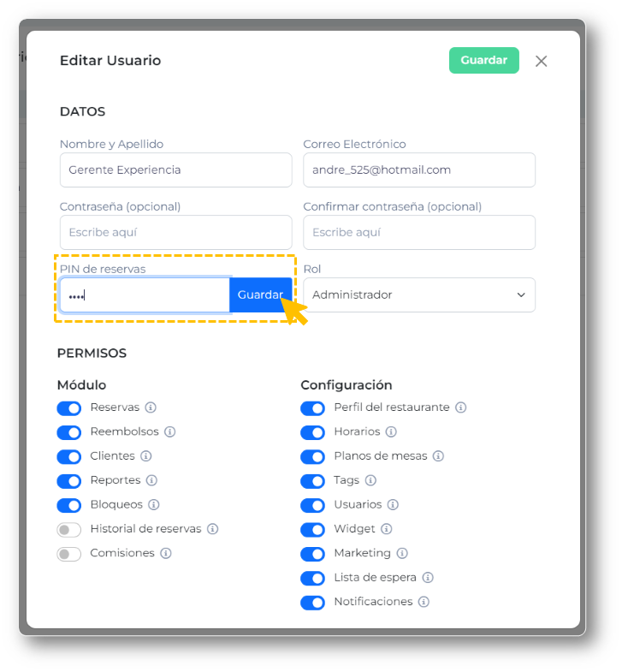Click info icon beside Planos de mesas
The height and width of the screenshot is (672, 622).
pyautogui.click(x=438, y=456)
